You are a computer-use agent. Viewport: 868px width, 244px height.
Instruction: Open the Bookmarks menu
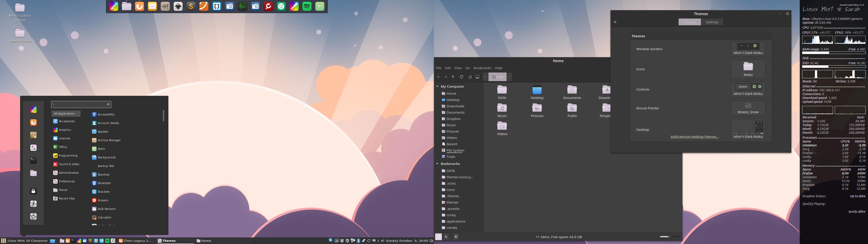click(482, 68)
